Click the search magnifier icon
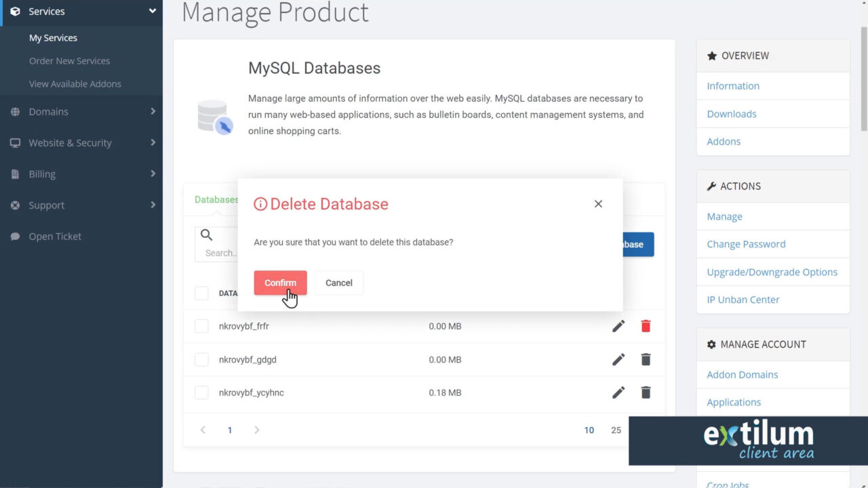 (x=207, y=235)
